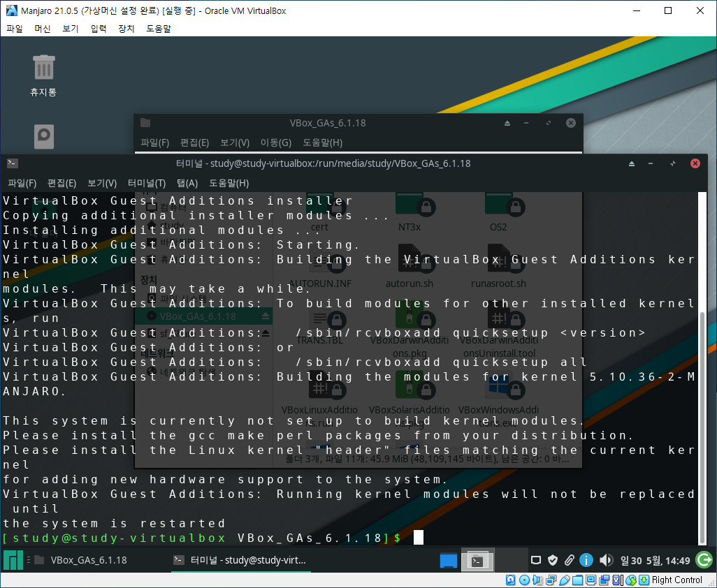Open the display tray icon

pos(535,560)
